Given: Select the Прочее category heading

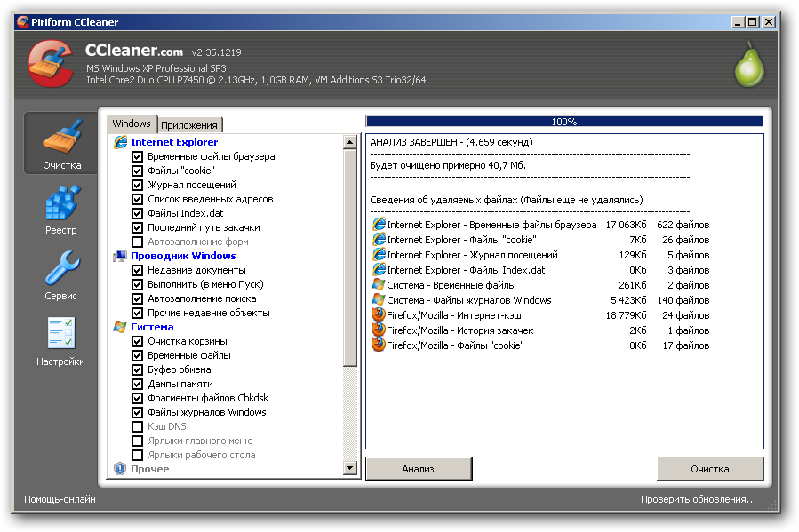Looking at the screenshot, I should click(x=150, y=469).
